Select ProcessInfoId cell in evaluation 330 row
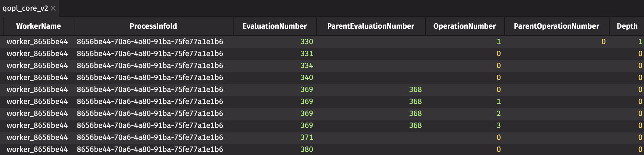Screen dimensions: 644x155 coord(150,42)
